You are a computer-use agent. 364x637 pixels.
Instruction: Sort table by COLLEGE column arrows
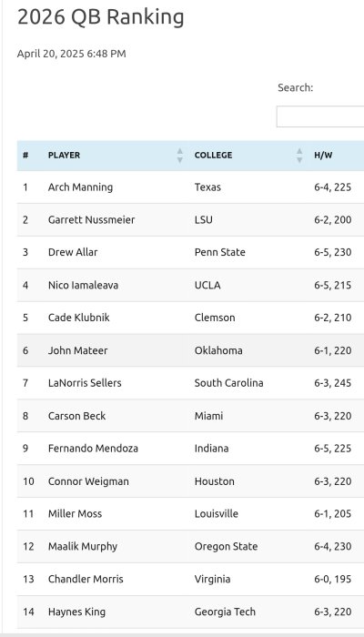[299, 156]
